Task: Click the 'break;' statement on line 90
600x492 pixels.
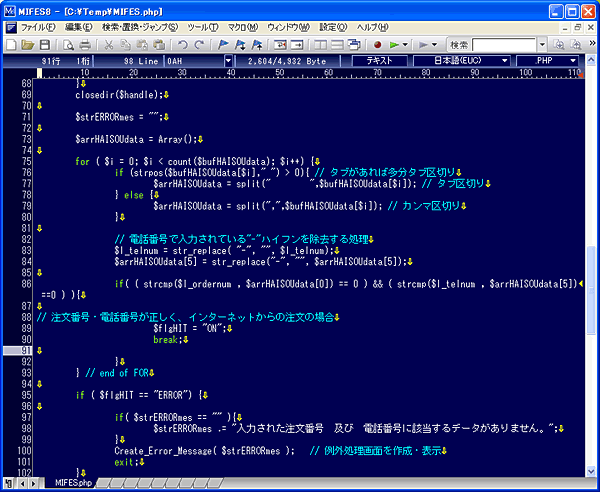Action: coord(167,339)
